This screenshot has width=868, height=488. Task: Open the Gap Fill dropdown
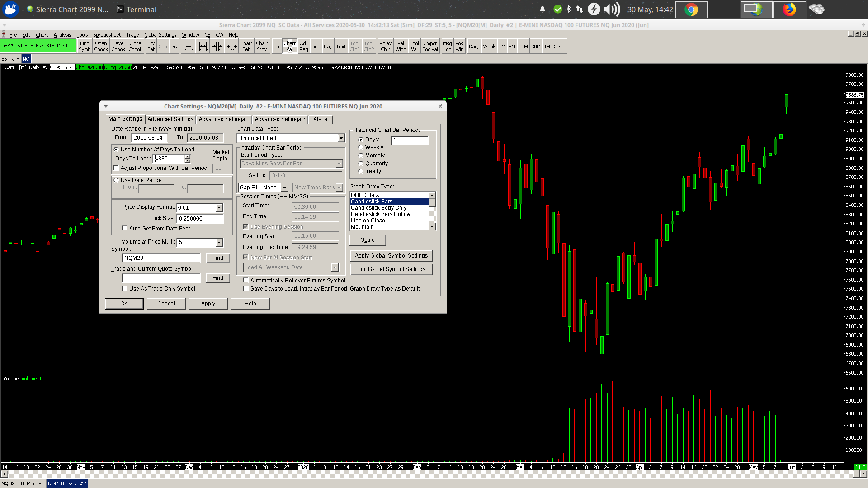point(284,188)
